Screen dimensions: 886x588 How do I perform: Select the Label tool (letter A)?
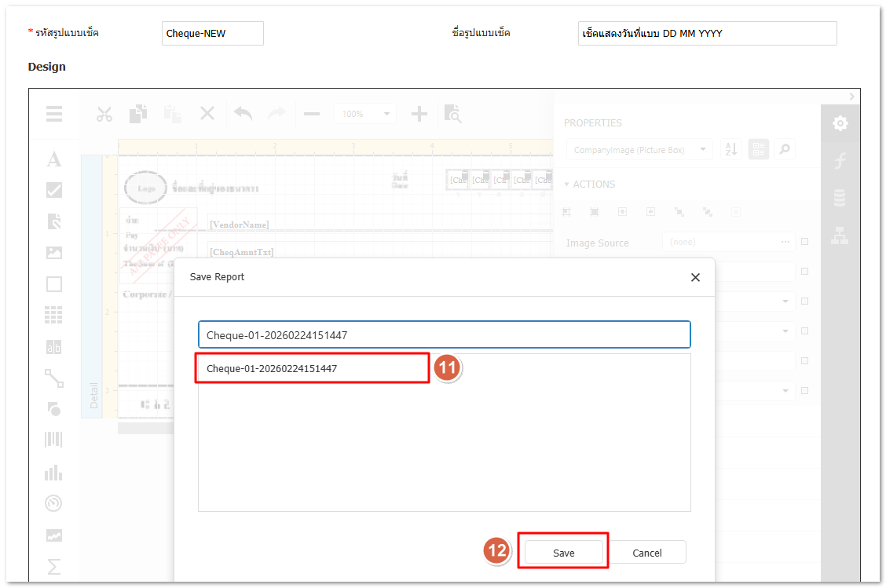click(53, 159)
